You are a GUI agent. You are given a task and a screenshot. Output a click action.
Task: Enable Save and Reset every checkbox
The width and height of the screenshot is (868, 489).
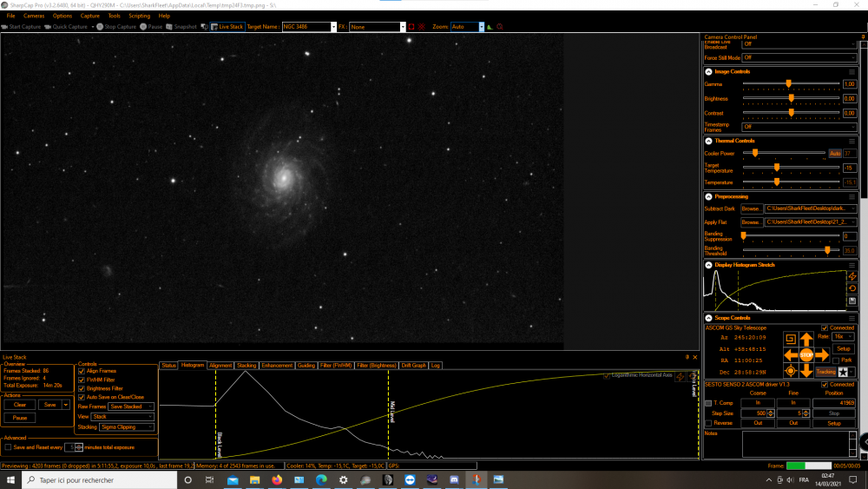pos(8,447)
